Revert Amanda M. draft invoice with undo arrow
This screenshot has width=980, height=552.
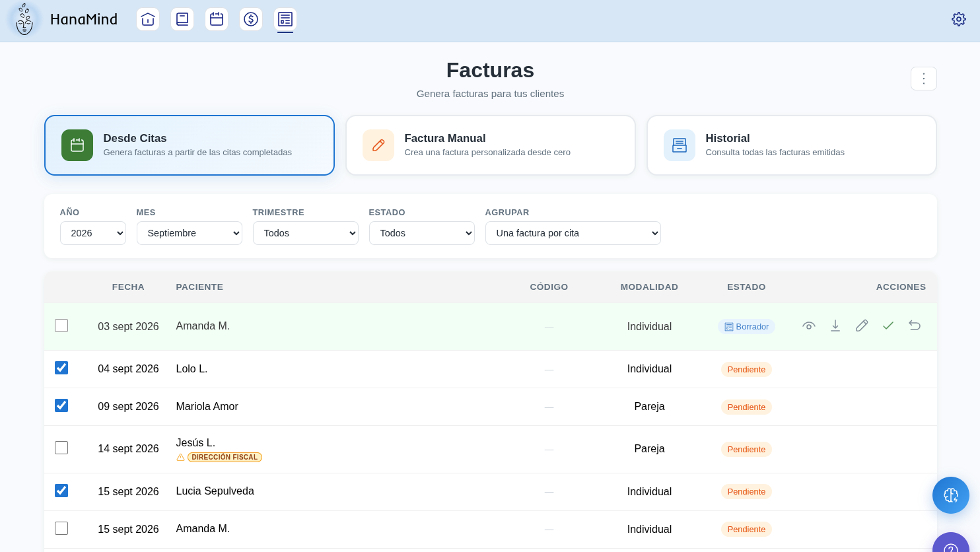coord(915,326)
